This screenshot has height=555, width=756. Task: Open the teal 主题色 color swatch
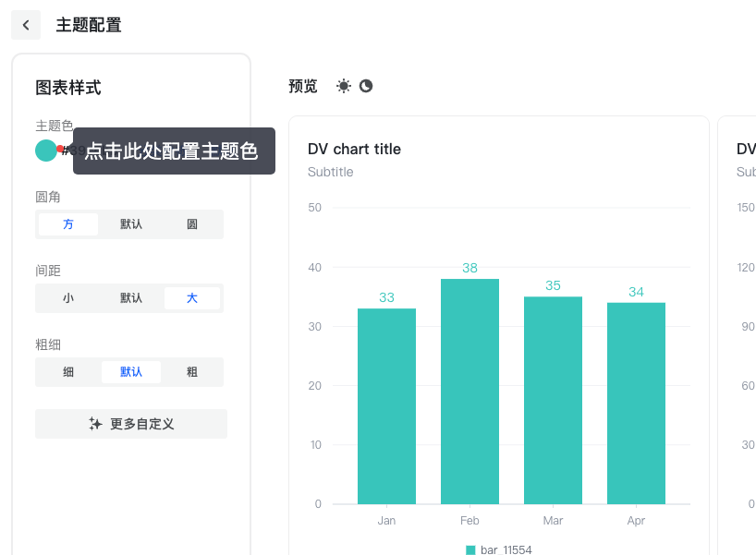click(46, 151)
